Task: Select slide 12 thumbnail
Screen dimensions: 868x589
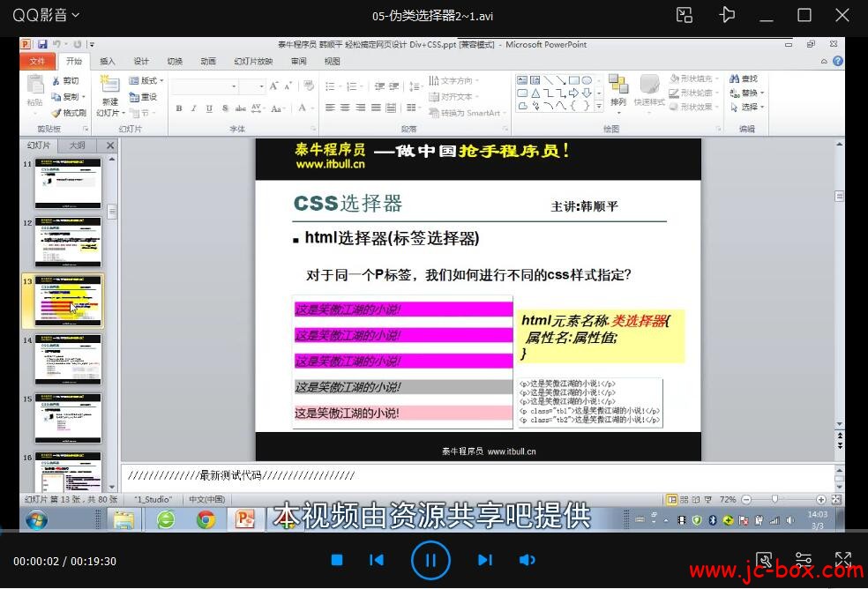Action: [68, 242]
